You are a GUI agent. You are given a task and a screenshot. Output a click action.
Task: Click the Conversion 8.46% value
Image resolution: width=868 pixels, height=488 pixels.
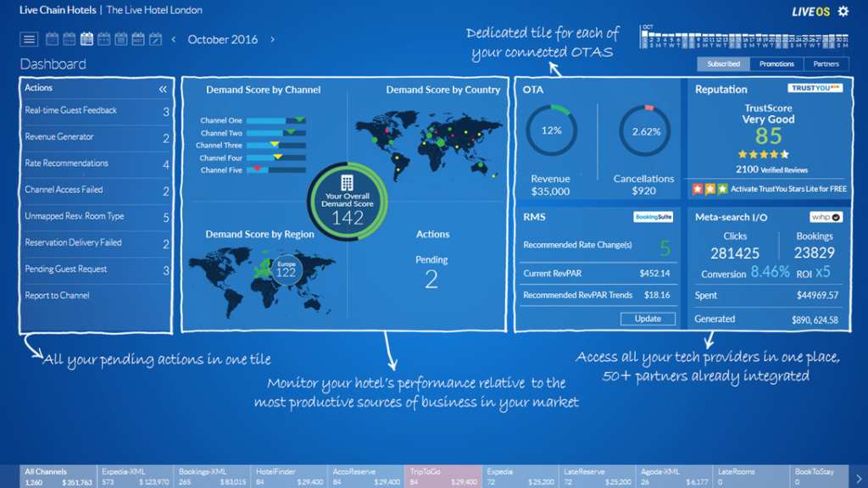tap(770, 272)
